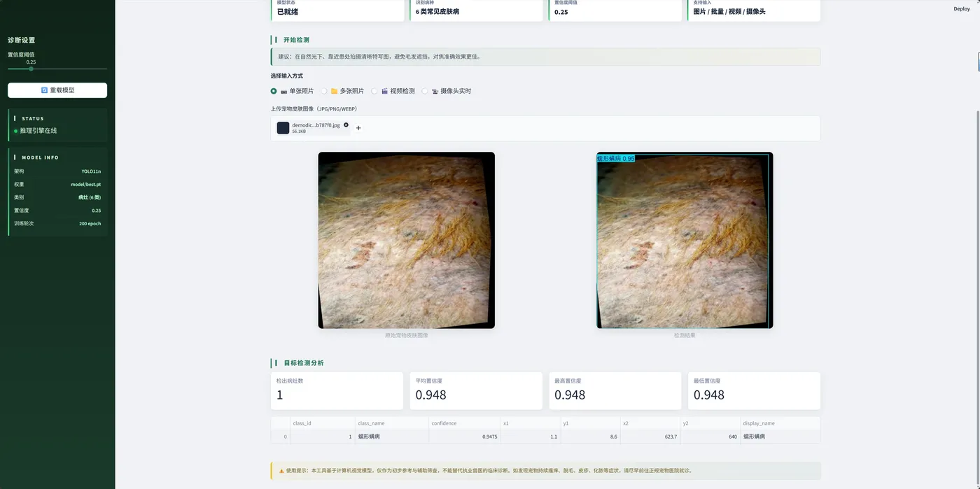Screen dimensions: 980x489
Task: Click the clapperboard icon beside 视频检测
Action: coord(384,91)
